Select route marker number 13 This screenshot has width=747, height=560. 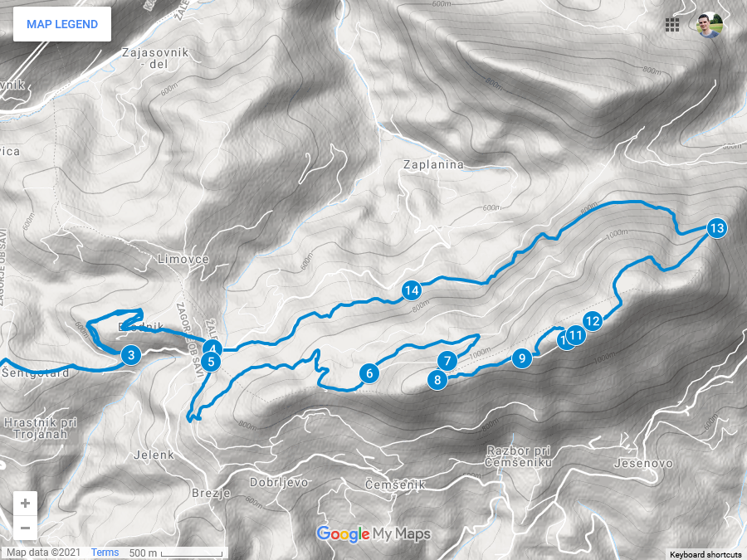tap(716, 228)
